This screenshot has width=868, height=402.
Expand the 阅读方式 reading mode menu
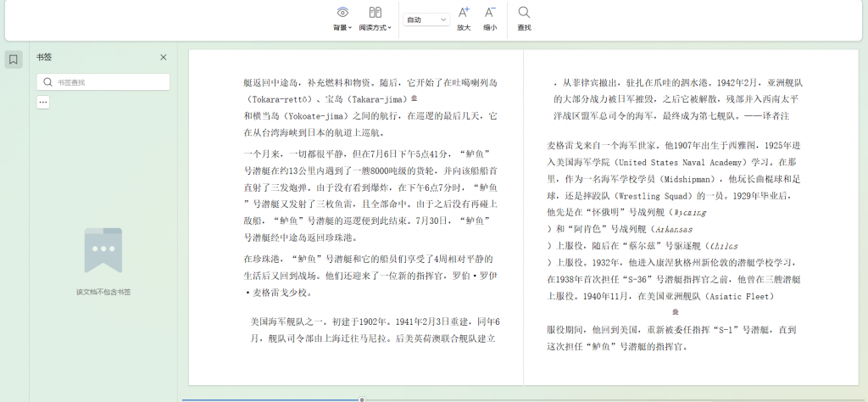pyautogui.click(x=375, y=19)
